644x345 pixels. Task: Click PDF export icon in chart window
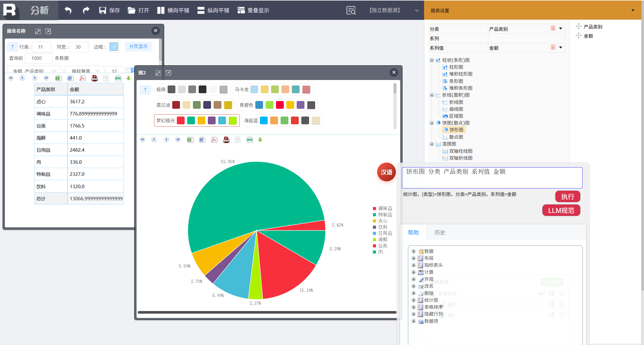[214, 140]
